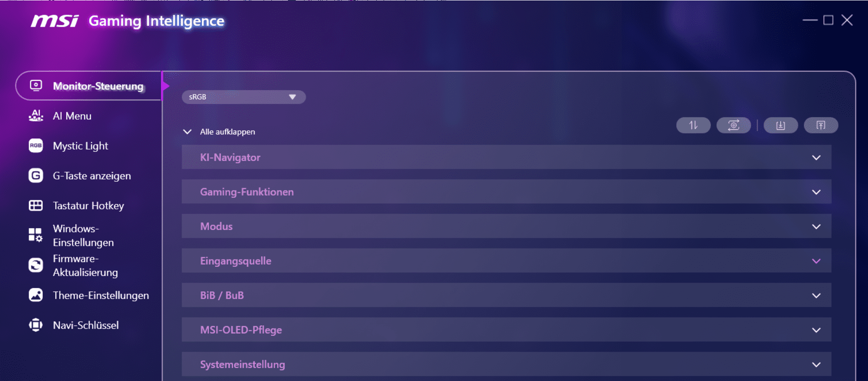Click the Alle aufklappen label
The height and width of the screenshot is (381, 868).
[227, 132]
